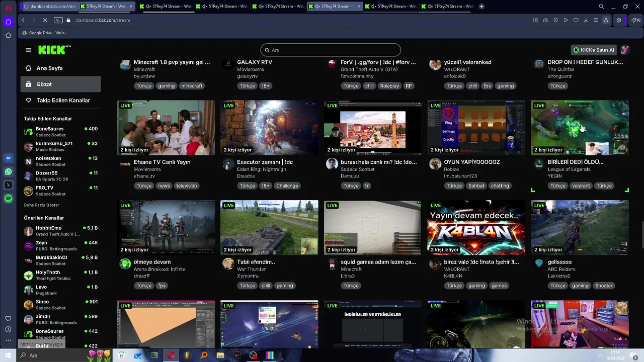
Task: Open aimdll recommended channel
Action: point(60,319)
